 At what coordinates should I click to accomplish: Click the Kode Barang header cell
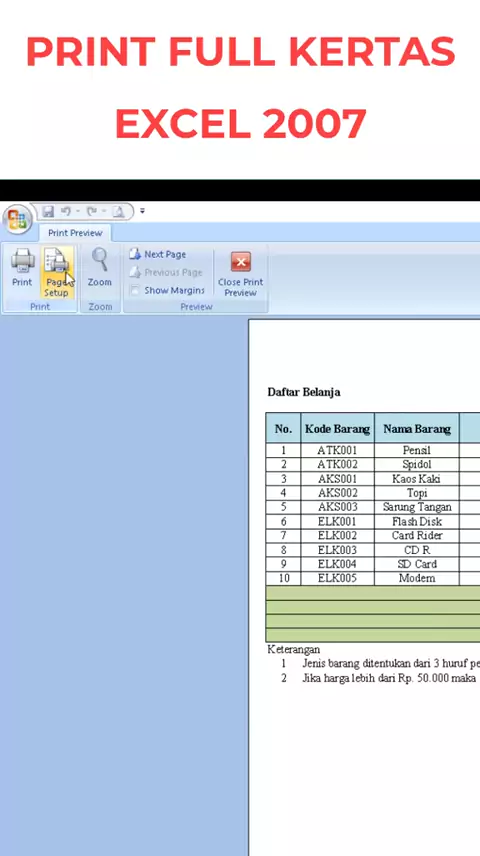(337, 429)
